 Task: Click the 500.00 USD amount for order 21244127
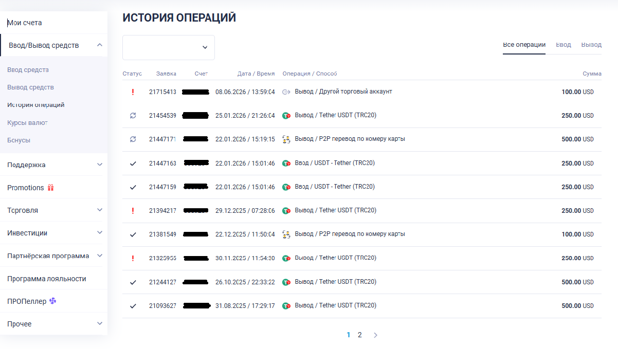click(577, 282)
